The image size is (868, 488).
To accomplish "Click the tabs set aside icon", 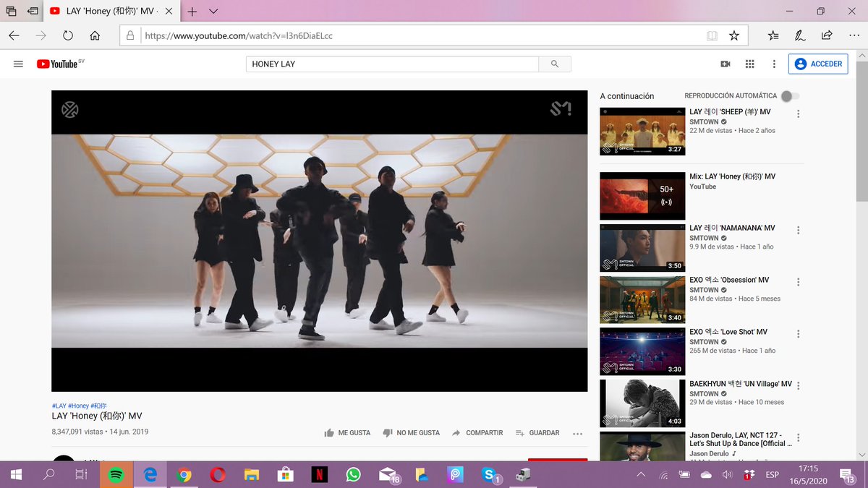I will coord(11,12).
